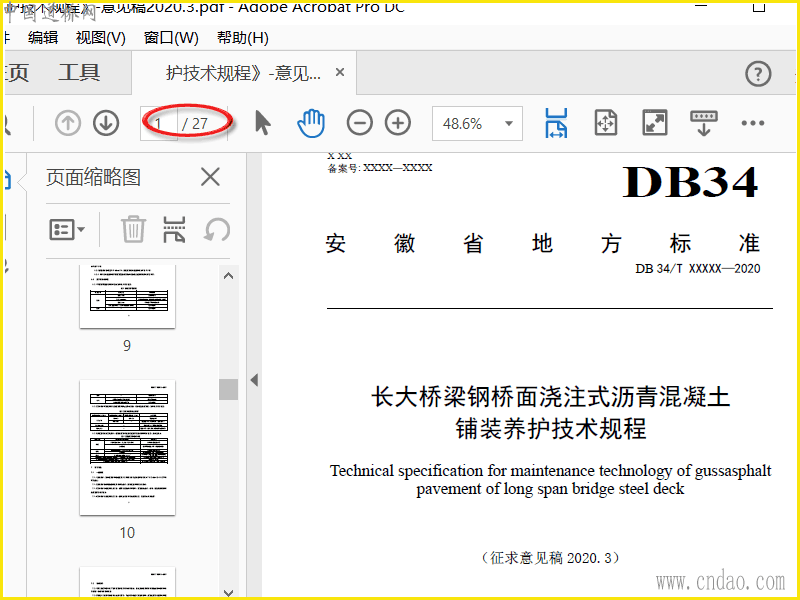Click the total page count / 27
The image size is (800, 600).
click(195, 123)
